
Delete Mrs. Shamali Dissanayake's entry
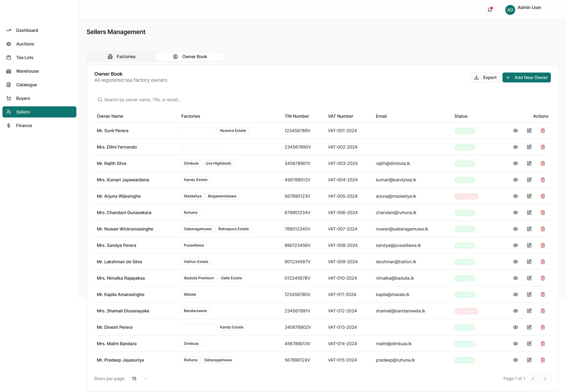point(543,311)
